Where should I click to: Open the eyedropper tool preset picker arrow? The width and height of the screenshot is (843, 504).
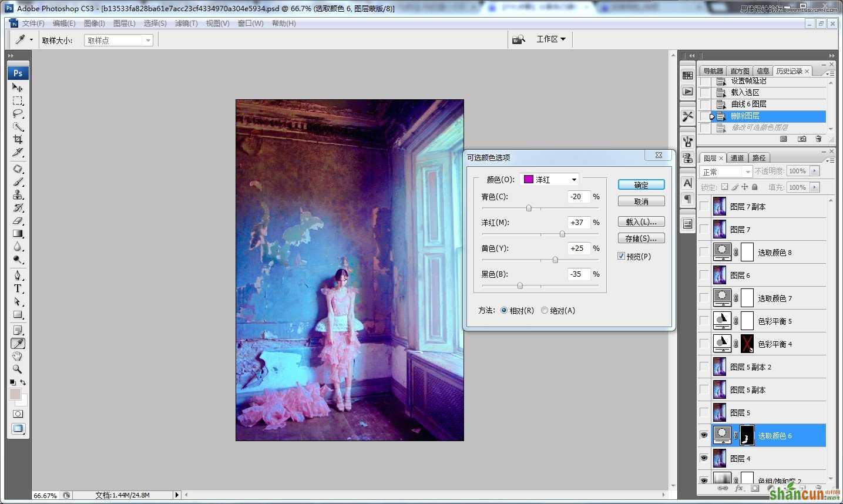coord(32,40)
